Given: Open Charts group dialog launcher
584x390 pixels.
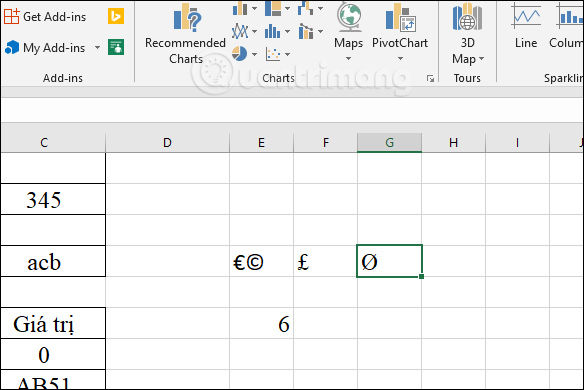Looking at the screenshot, I should tap(431, 78).
